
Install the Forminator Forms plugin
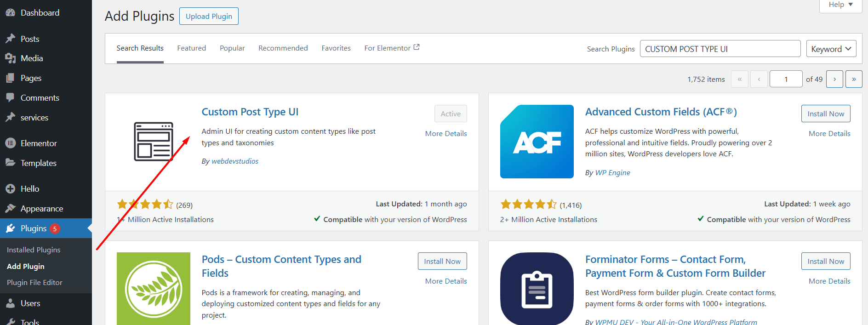coord(826,261)
